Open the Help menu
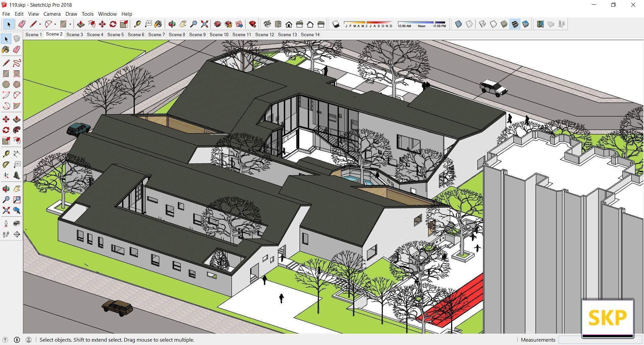644x345 pixels. pos(126,14)
